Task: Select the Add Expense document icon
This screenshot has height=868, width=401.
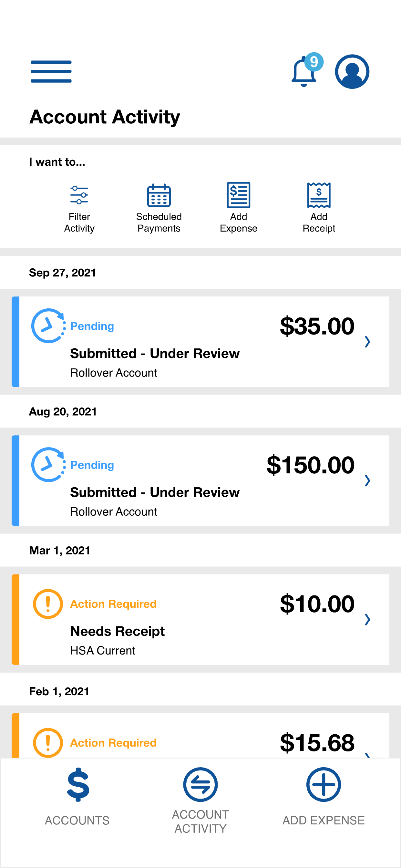Action: (238, 195)
